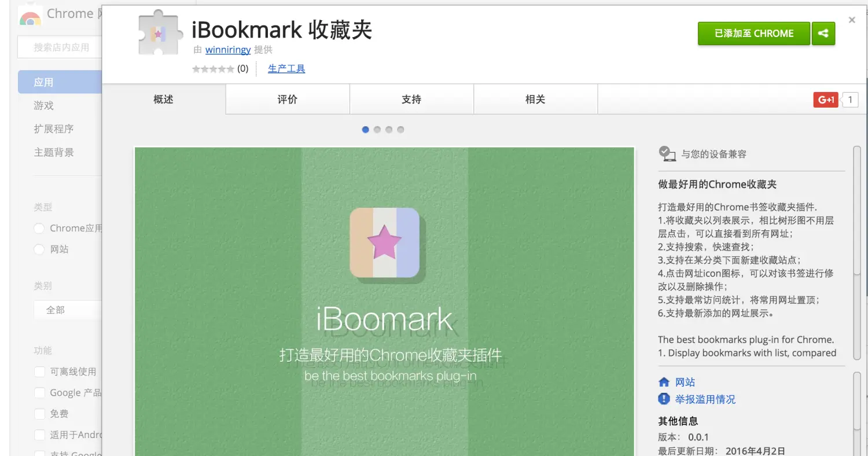Select 应用 in the store sidebar
This screenshot has height=456, width=868.
pyautogui.click(x=60, y=82)
